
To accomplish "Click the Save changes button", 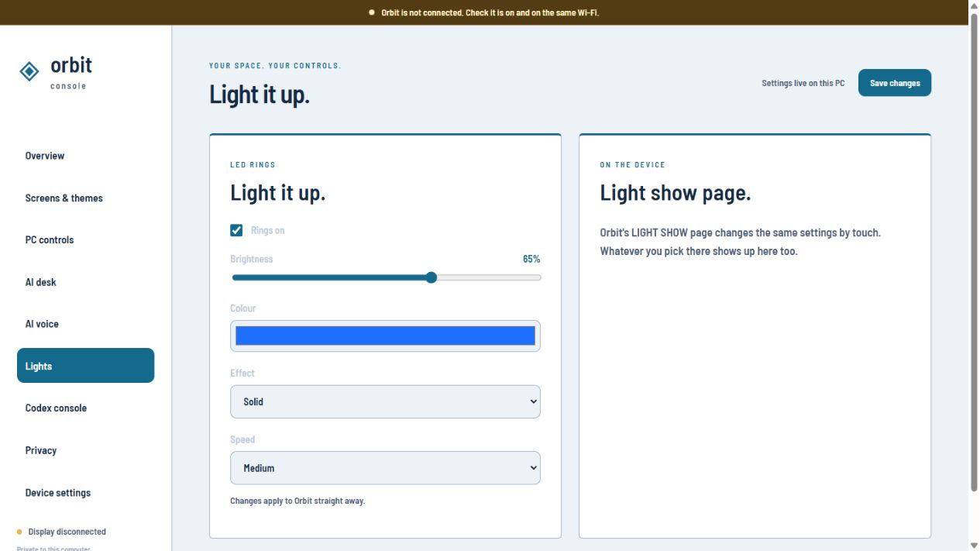I will pos(895,83).
